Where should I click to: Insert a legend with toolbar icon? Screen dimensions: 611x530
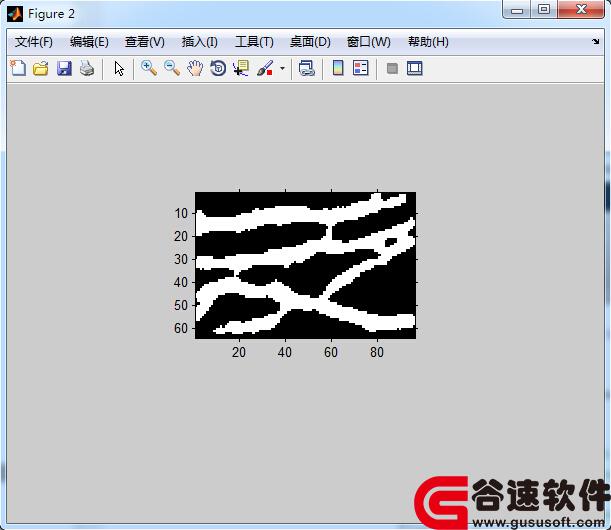click(x=361, y=68)
